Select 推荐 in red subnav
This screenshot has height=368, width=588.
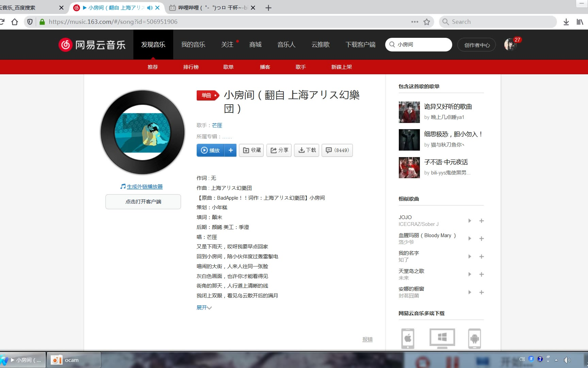click(x=153, y=67)
